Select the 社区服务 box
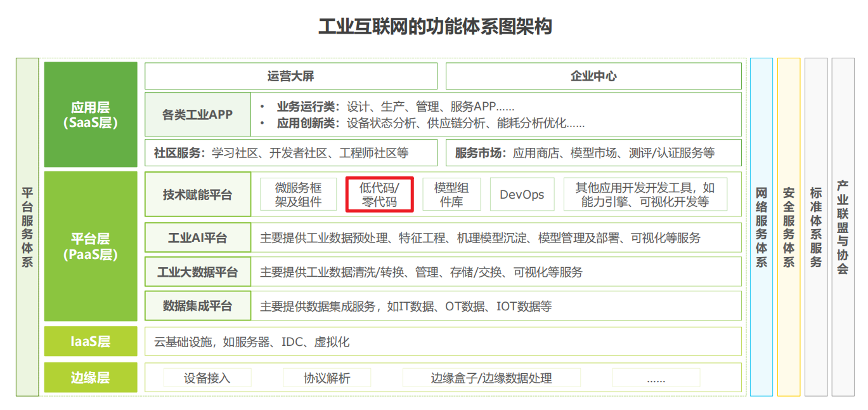This screenshot has height=410, width=868. (291, 153)
